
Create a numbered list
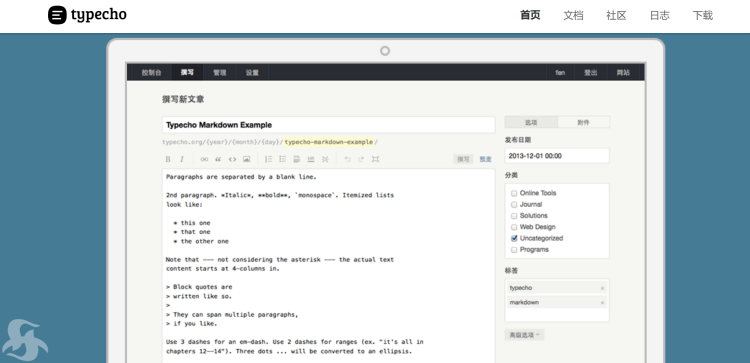(268, 159)
